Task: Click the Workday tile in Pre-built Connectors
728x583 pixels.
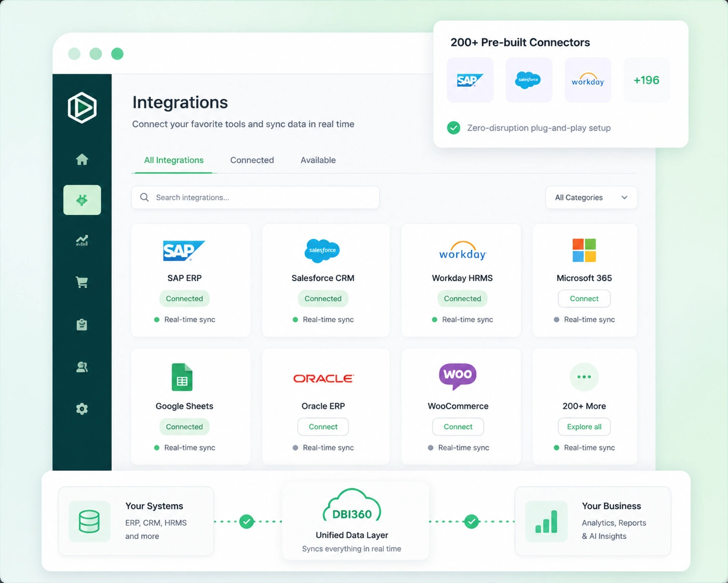Action: [x=588, y=80]
